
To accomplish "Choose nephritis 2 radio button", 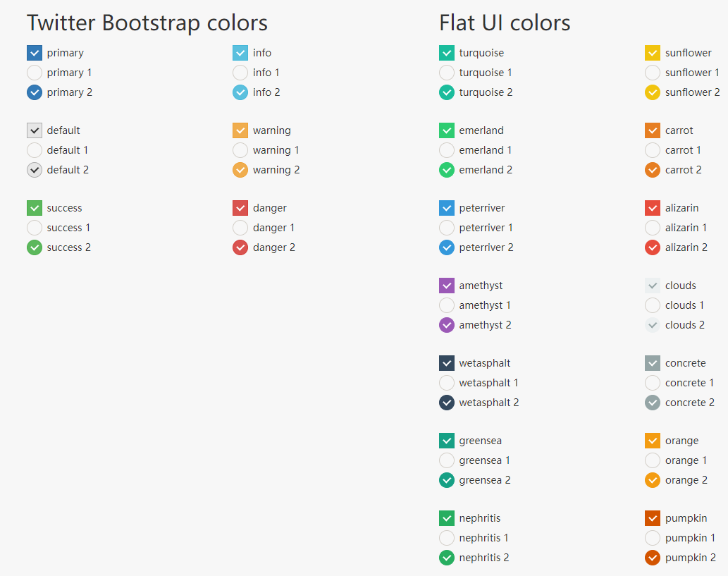I will [447, 558].
